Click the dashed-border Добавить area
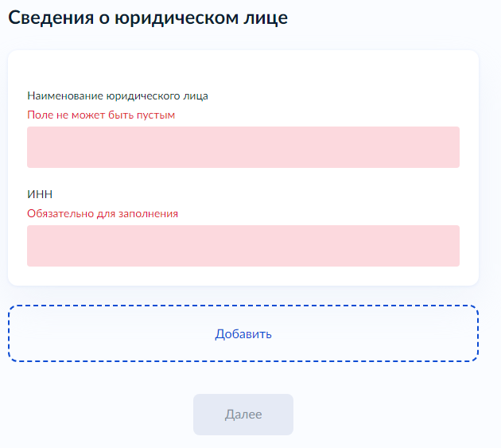 (243, 333)
